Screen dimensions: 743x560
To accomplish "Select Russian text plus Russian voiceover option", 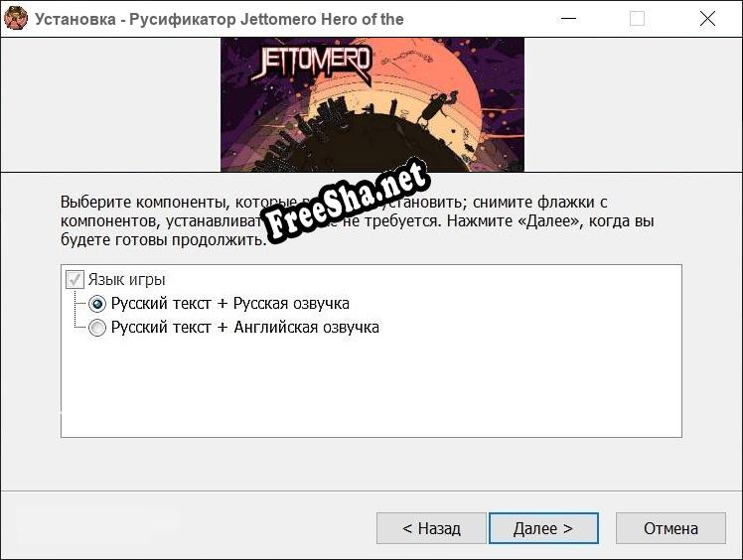I will point(97,304).
